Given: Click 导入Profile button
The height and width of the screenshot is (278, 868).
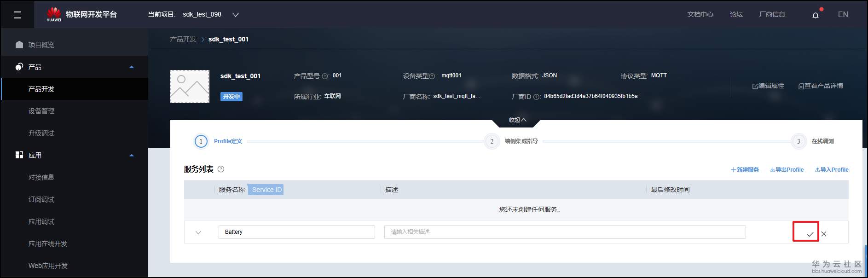Looking at the screenshot, I should (832, 170).
